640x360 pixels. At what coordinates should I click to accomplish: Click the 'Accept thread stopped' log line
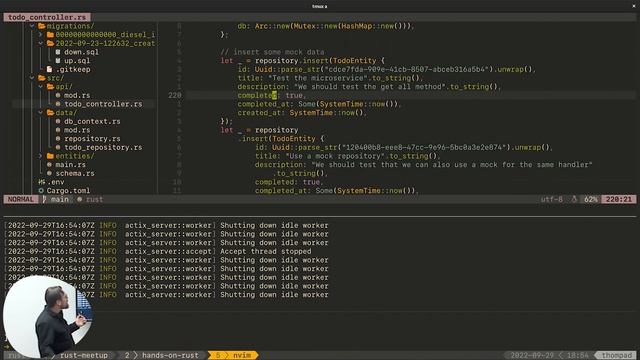pyautogui.click(x=266, y=251)
